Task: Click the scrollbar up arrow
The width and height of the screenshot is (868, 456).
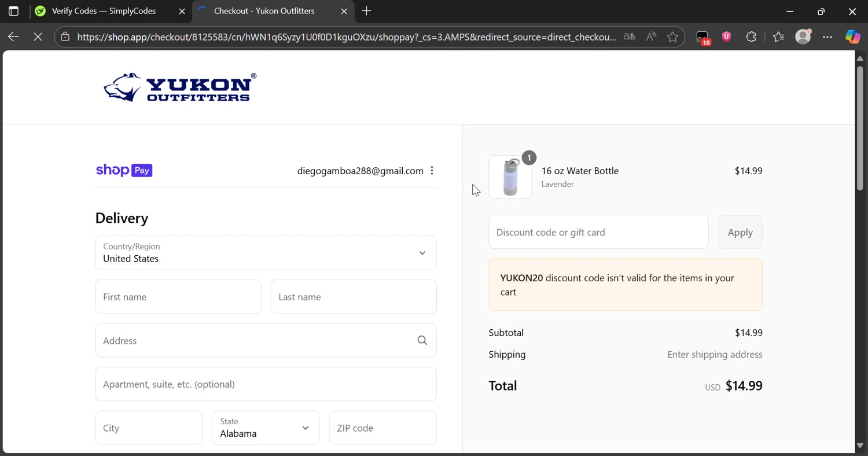Action: 860,58
